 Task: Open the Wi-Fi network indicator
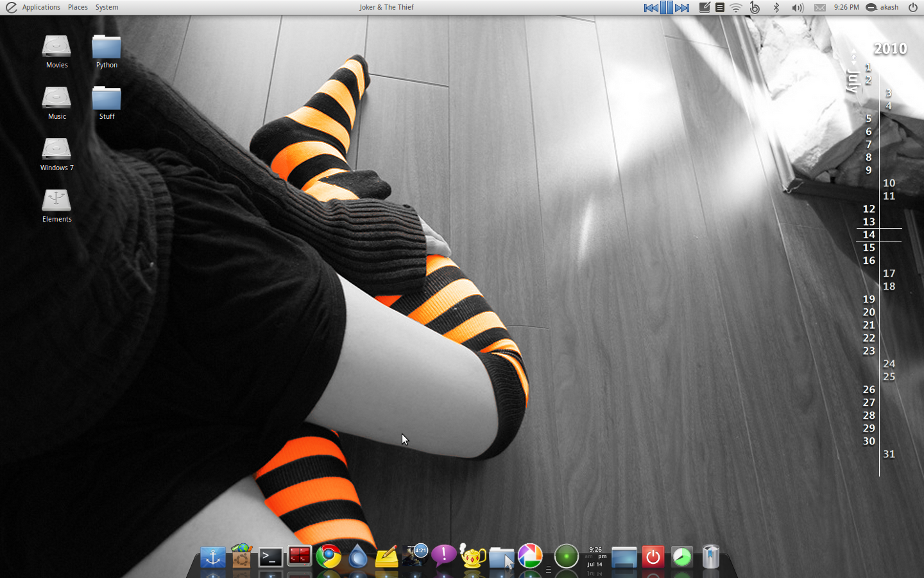[736, 8]
